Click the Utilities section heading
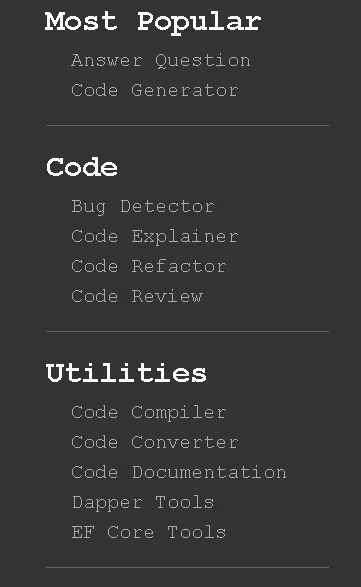 tap(126, 373)
